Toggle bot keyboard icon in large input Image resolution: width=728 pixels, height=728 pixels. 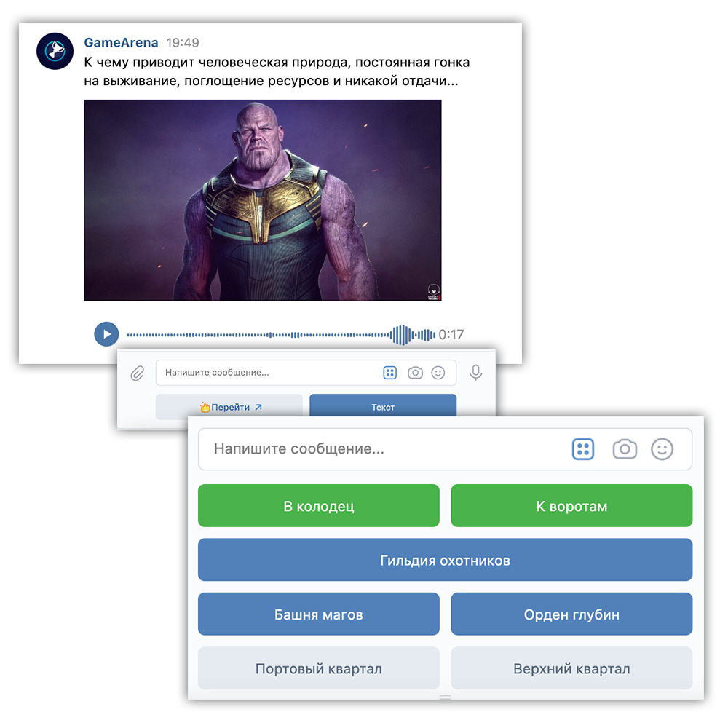(x=583, y=449)
